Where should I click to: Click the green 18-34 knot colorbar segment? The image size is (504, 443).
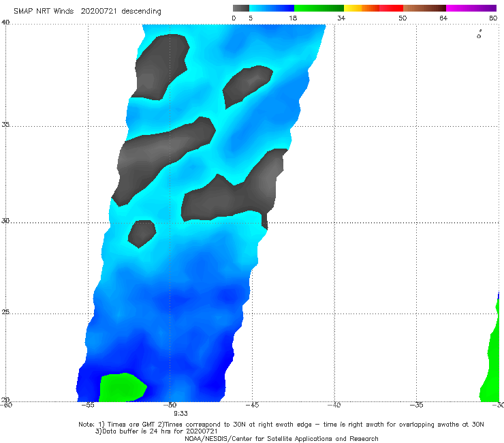[319, 8]
